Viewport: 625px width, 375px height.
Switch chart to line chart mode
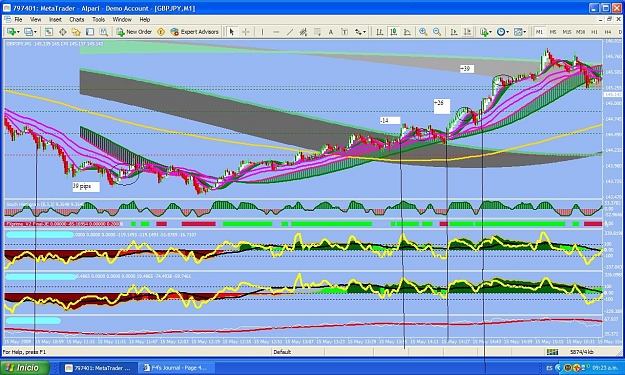point(407,32)
